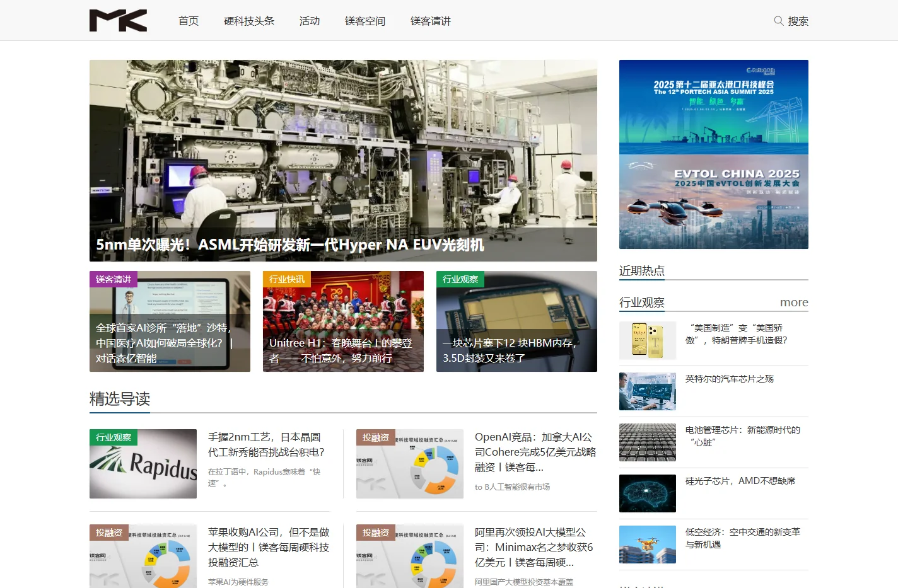The image size is (898, 588).
Task: Open article 电池管理芯片：新能源时代的心脏
Action: pyautogui.click(x=743, y=436)
